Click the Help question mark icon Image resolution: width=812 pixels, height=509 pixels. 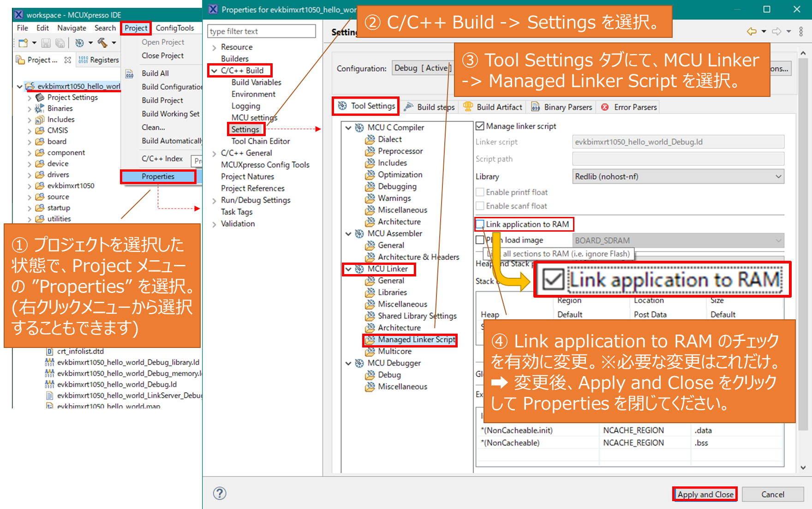click(x=220, y=493)
